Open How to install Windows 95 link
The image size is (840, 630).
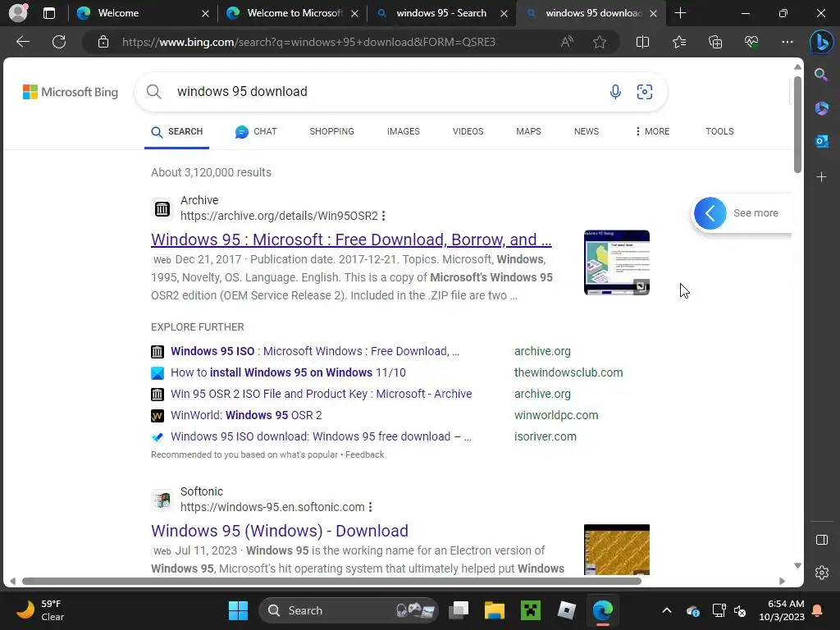point(288,372)
